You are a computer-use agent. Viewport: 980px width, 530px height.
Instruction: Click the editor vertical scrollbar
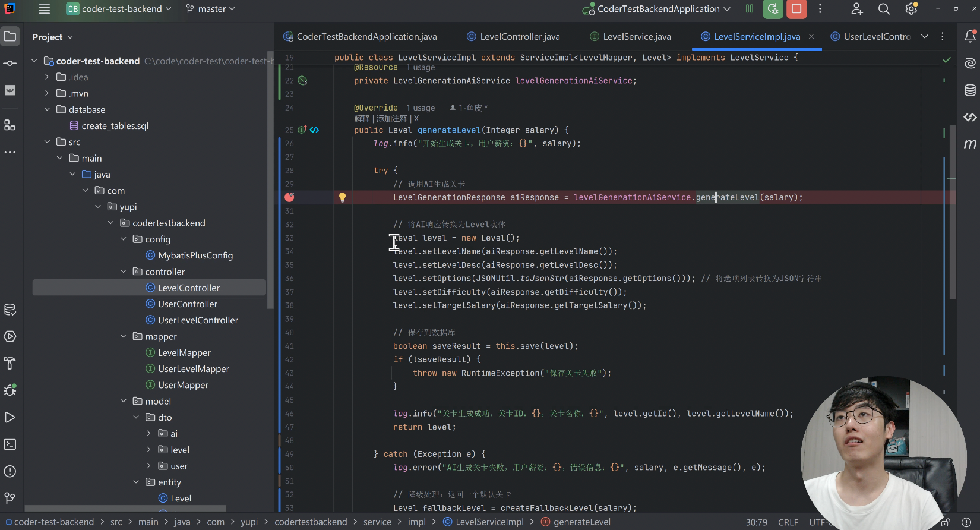(952, 208)
